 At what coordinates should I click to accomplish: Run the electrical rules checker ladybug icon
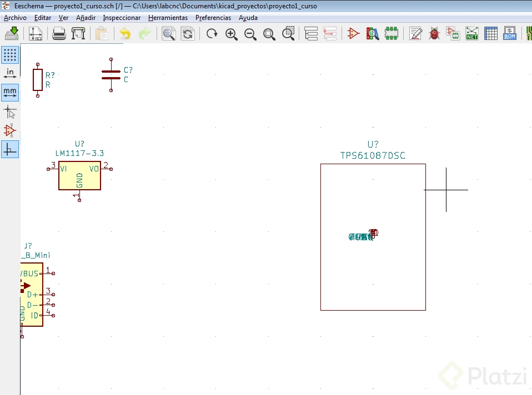tap(434, 34)
